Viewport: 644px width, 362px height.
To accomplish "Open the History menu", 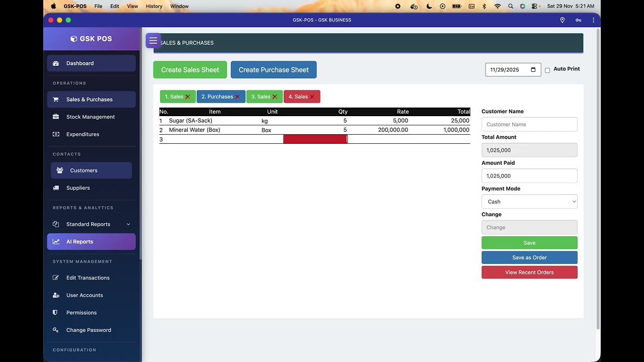I will (154, 6).
